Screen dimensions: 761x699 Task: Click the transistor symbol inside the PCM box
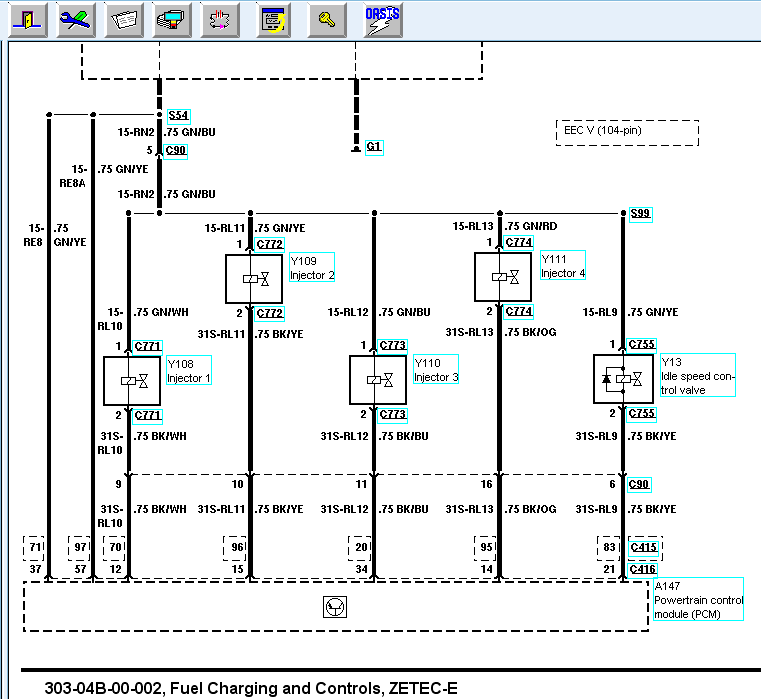(335, 607)
